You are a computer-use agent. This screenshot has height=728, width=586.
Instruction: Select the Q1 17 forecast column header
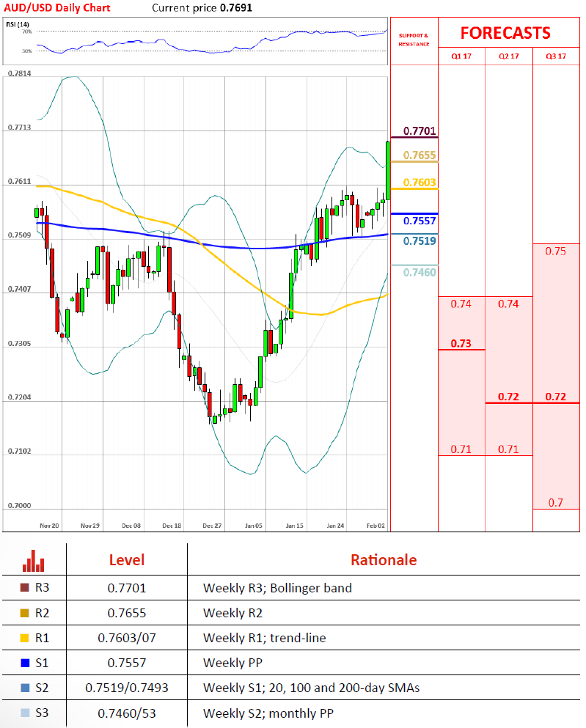(x=461, y=56)
